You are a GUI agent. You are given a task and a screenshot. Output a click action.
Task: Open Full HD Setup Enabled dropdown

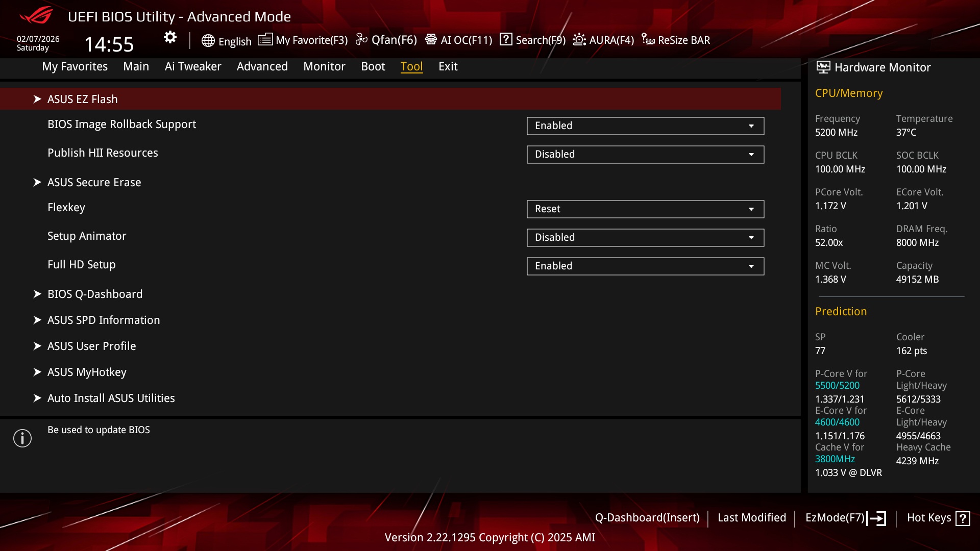[x=645, y=266]
